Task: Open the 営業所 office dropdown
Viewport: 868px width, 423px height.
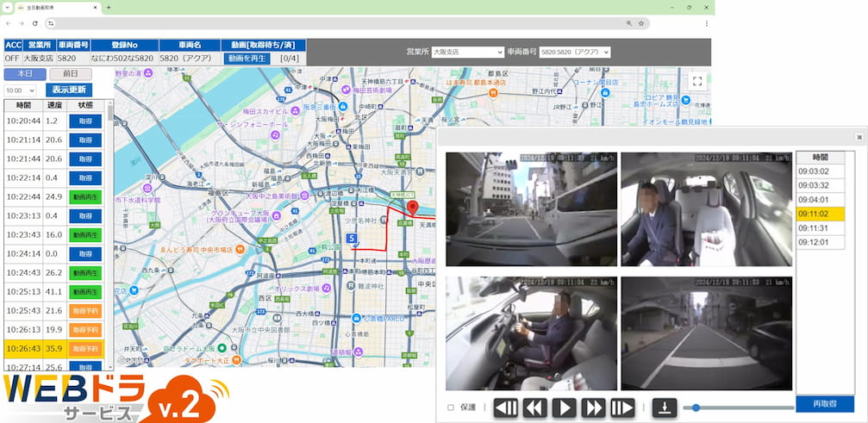Action: [x=468, y=52]
